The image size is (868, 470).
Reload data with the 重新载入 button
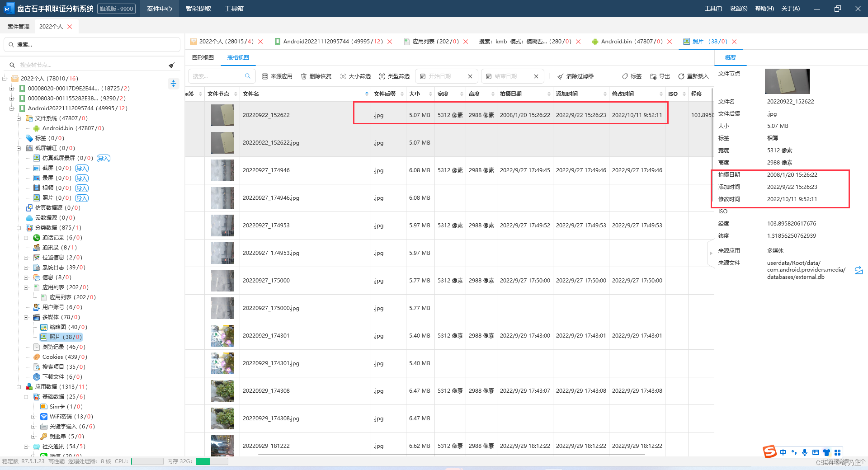click(693, 76)
